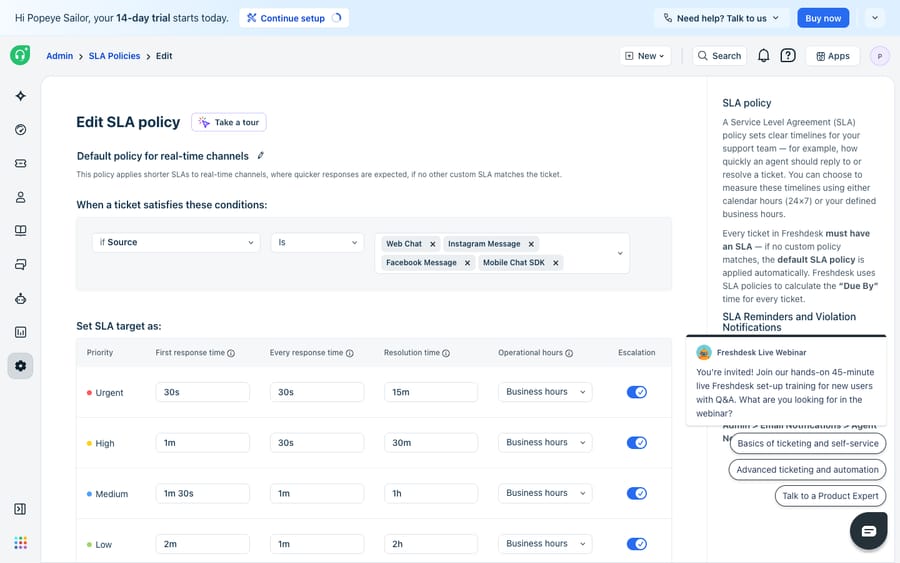
Task: Open the New dropdown button
Action: coord(645,56)
